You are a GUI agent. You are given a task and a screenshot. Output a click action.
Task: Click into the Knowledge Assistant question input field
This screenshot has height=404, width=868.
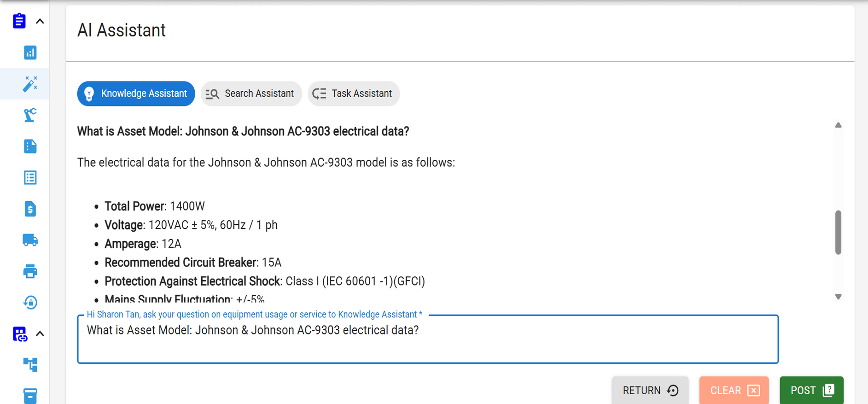tap(428, 339)
